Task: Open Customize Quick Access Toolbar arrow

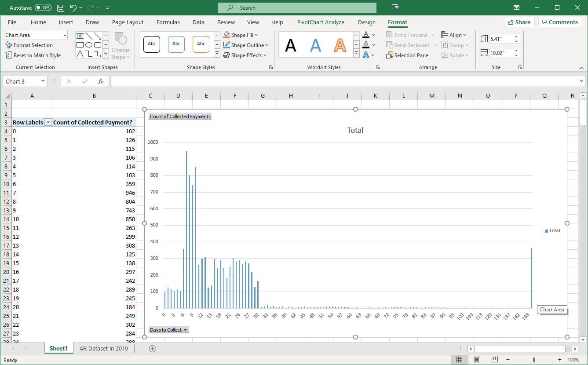Action: tap(108, 8)
